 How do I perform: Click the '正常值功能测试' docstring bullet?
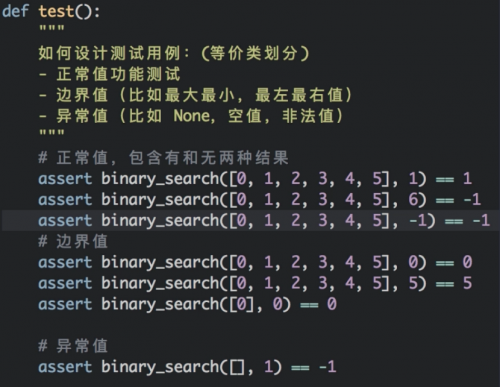coord(109,74)
